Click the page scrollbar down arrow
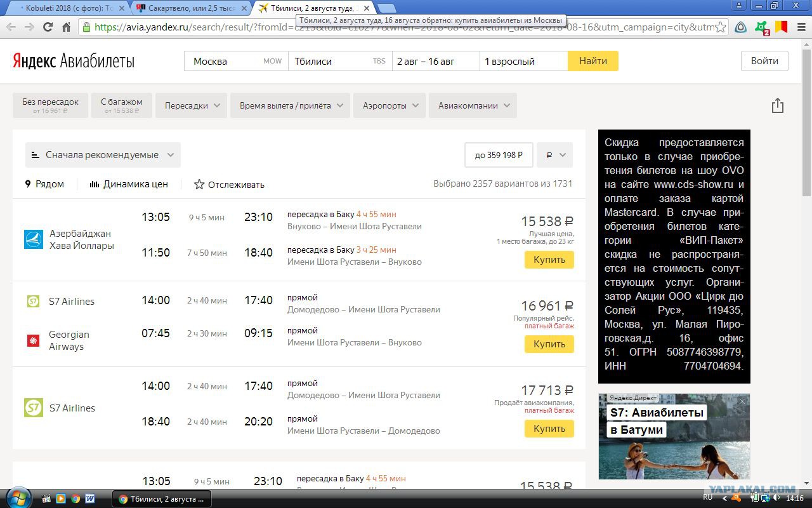 click(807, 484)
